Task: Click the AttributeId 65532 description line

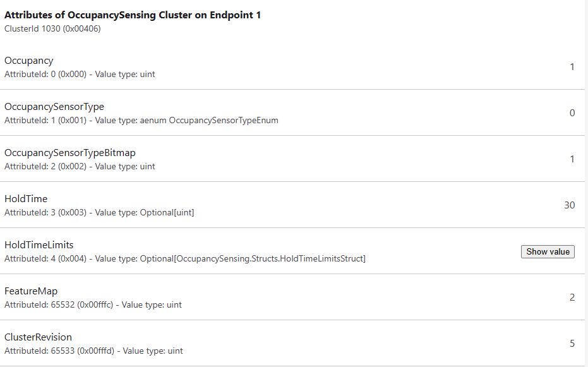Action: (93, 304)
